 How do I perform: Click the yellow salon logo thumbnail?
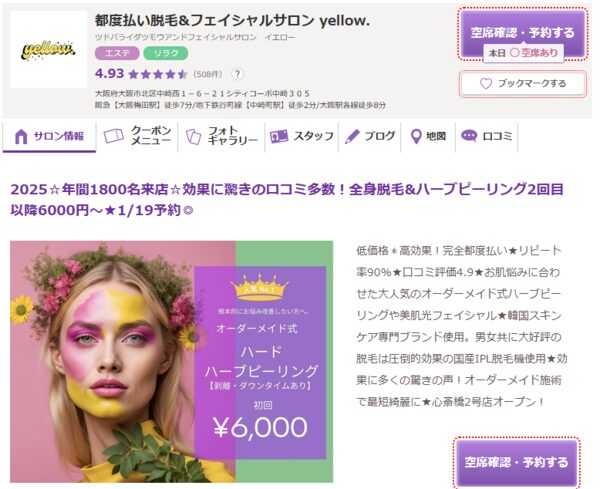pos(48,49)
